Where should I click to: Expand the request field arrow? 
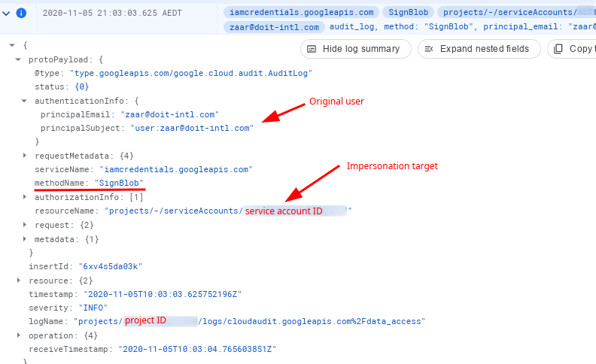click(25, 225)
